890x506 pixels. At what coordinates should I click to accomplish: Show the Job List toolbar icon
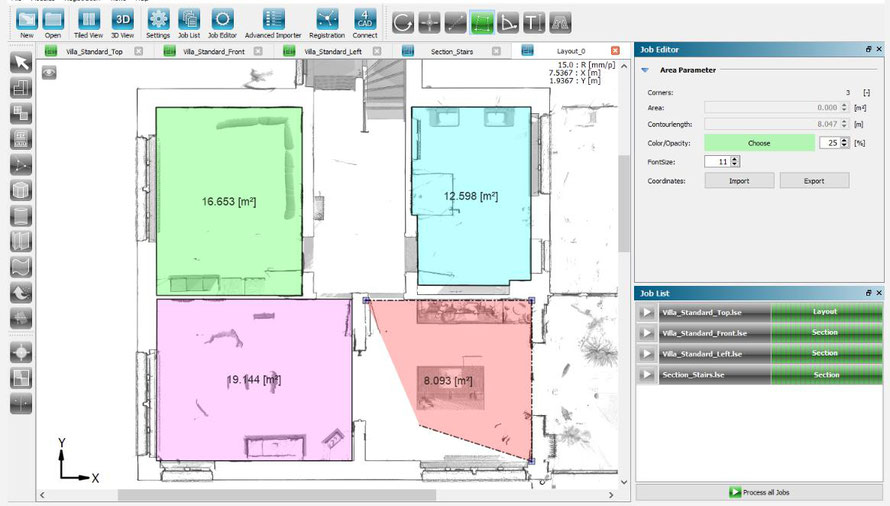(x=189, y=20)
